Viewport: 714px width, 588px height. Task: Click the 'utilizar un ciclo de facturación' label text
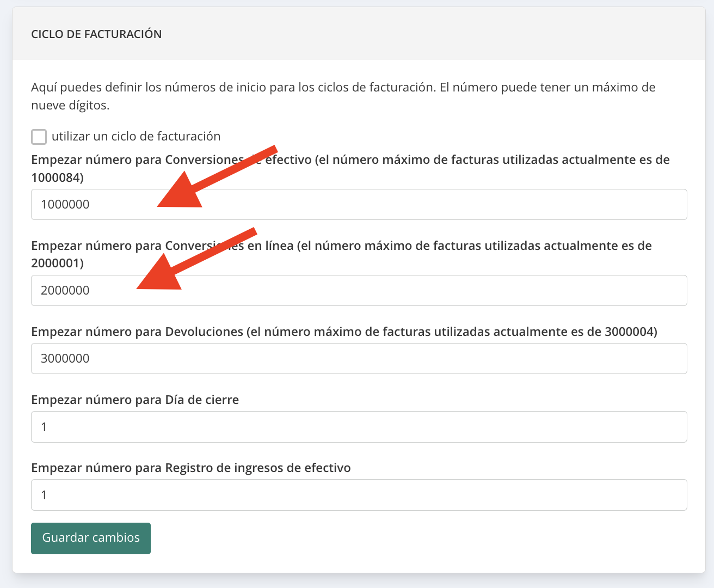136,137
